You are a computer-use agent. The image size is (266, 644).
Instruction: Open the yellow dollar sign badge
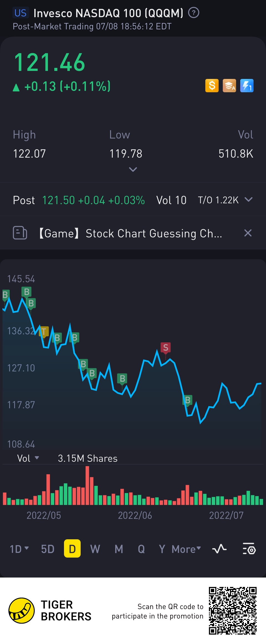coord(212,86)
